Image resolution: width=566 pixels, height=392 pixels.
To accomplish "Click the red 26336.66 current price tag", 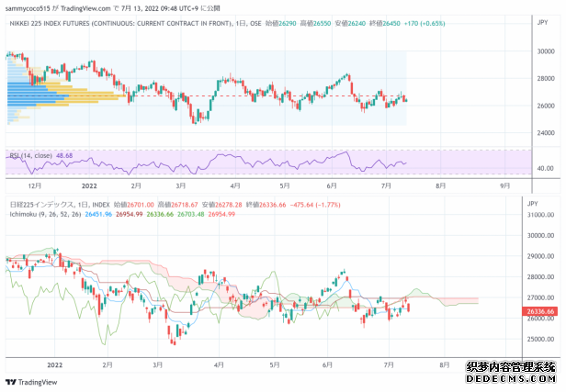I will click(x=540, y=311).
